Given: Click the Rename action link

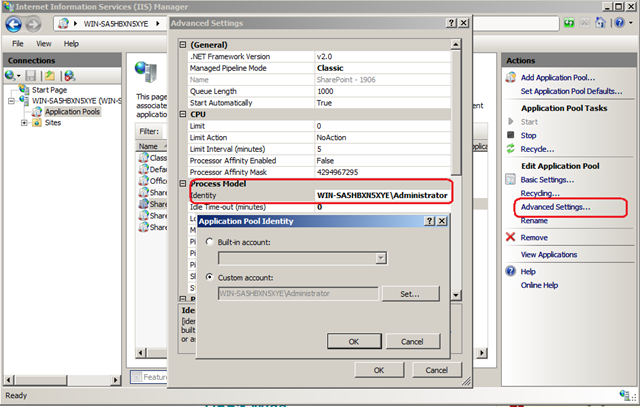Looking at the screenshot, I should (534, 220).
